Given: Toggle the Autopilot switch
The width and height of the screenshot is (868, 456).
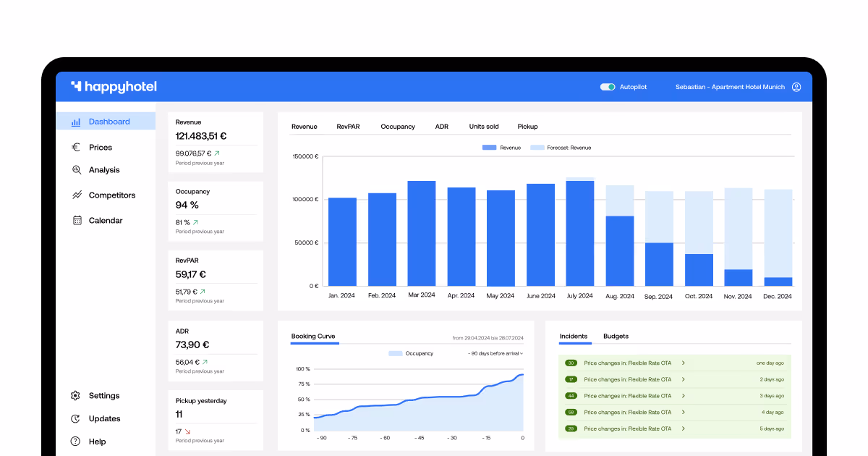Looking at the screenshot, I should pos(608,87).
